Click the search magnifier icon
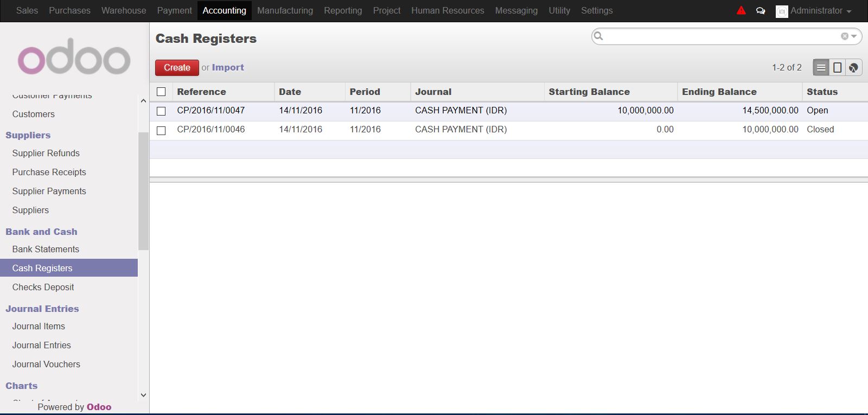868x415 pixels. click(x=598, y=36)
